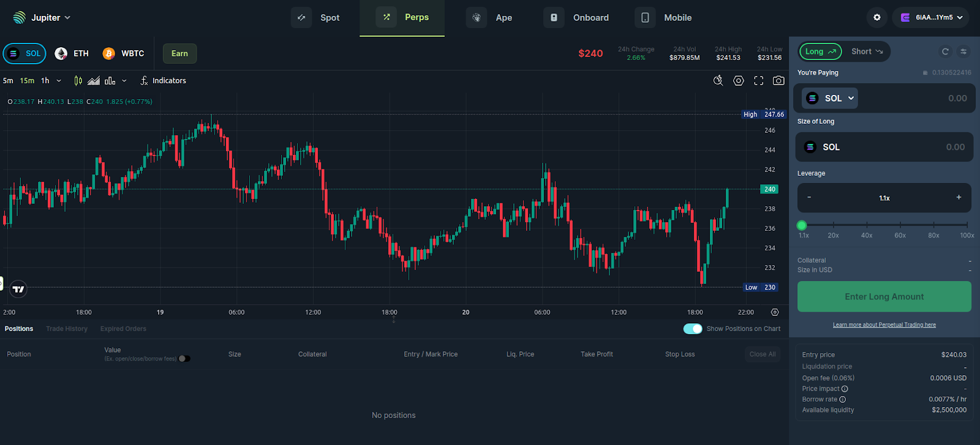Select Short position toggle
Image resolution: width=980 pixels, height=445 pixels.
867,51
